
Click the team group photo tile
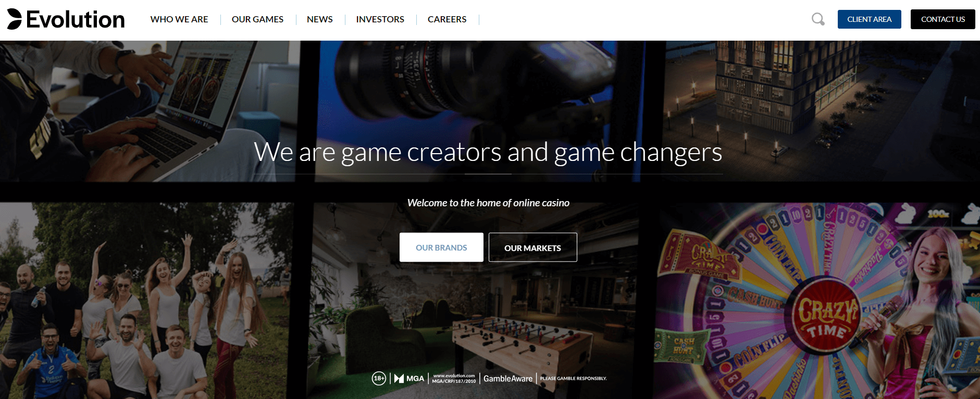pos(147,301)
